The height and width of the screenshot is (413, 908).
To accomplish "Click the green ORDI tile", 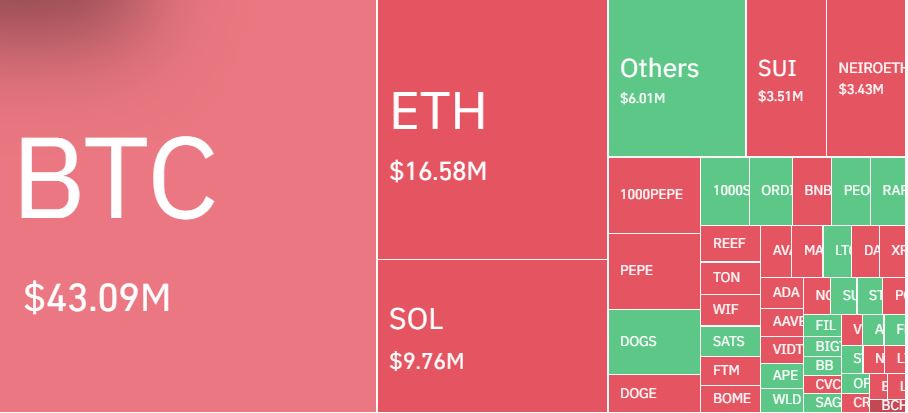I will click(771, 191).
